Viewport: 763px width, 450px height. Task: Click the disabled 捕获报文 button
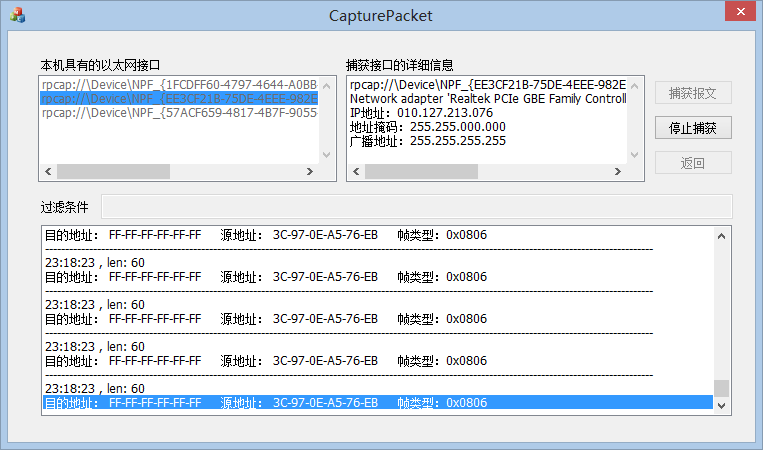[x=693, y=93]
